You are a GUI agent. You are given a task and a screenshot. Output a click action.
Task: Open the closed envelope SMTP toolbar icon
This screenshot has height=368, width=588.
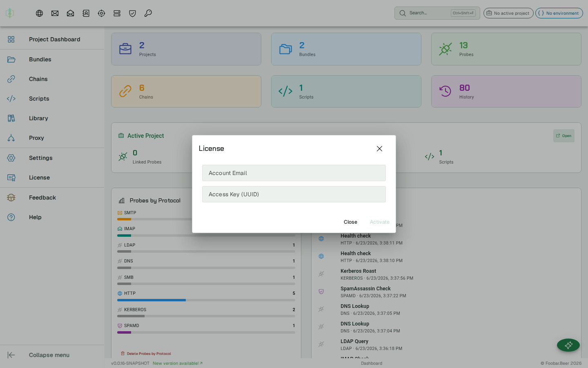55,13
